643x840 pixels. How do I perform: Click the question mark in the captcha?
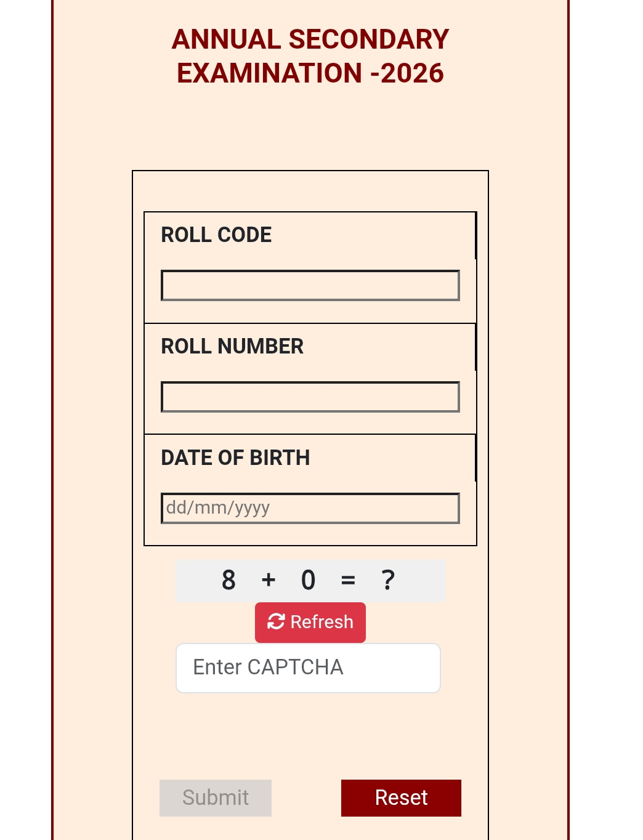click(x=388, y=580)
